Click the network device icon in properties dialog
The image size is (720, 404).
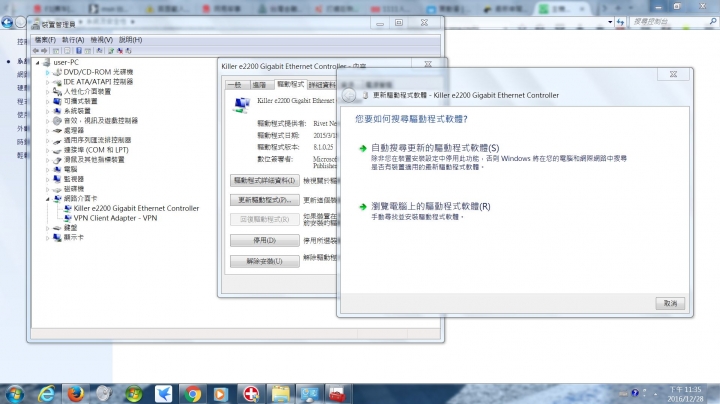[242, 105]
